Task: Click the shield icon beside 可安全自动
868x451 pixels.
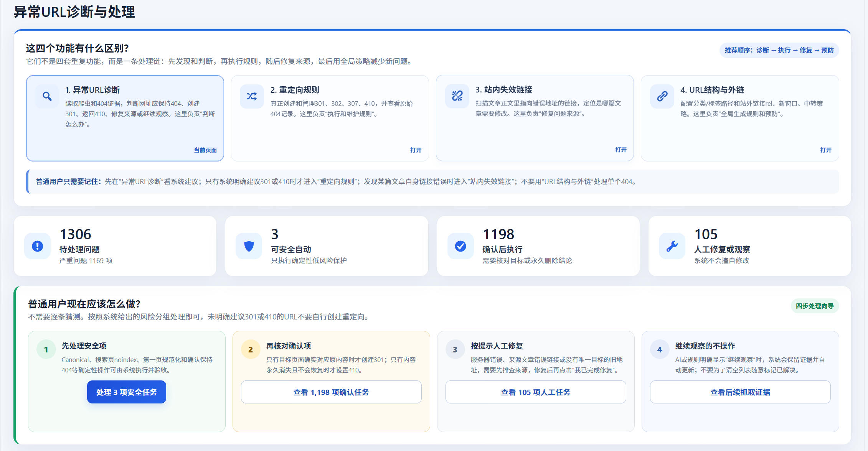Action: 249,246
